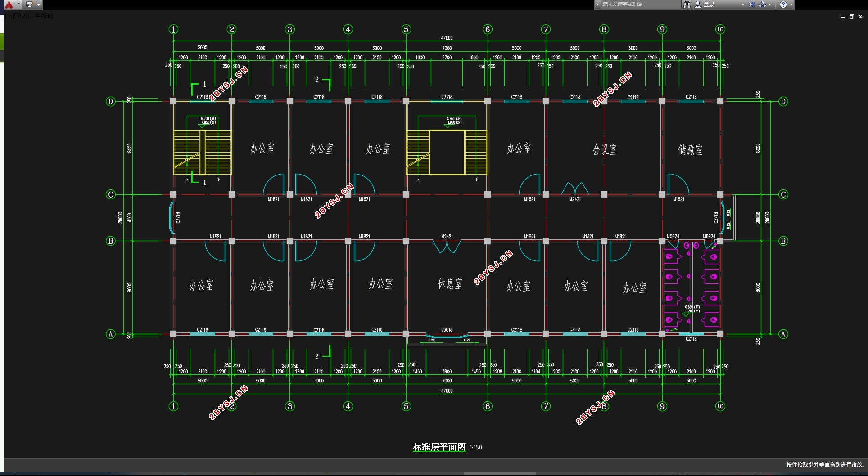868x476 pixels.
Task: Select the 1:150 scale text
Action: (x=476, y=447)
